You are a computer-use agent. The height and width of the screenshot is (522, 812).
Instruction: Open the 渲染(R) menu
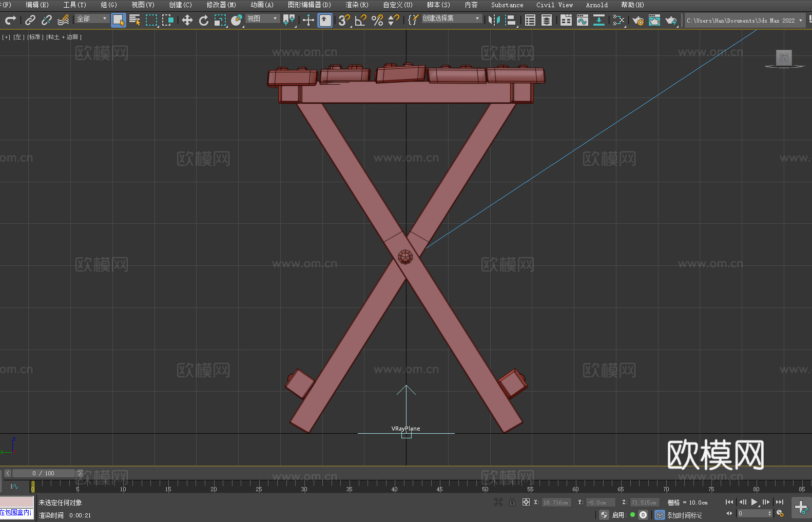(x=357, y=5)
